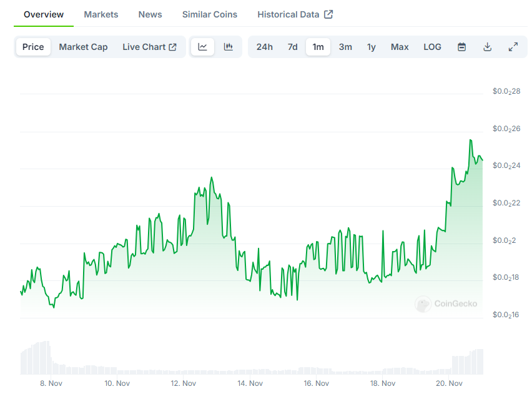Image resolution: width=532 pixels, height=394 pixels.
Task: Expand chart to fullscreen
Action: 513,47
